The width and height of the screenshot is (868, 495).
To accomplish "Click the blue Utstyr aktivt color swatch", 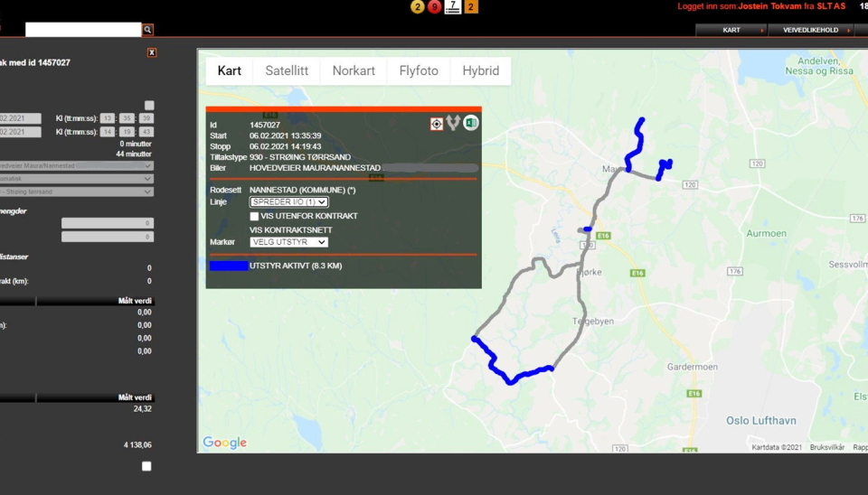I will pyautogui.click(x=228, y=266).
